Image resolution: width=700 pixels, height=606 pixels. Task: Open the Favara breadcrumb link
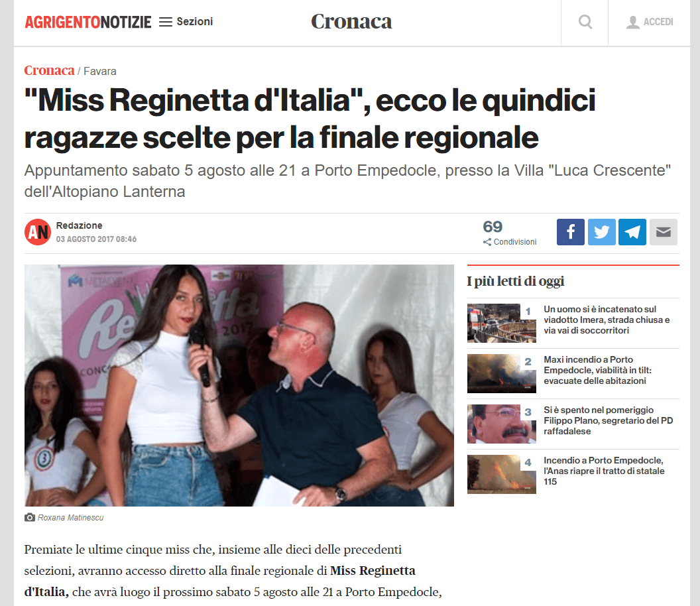(x=100, y=72)
